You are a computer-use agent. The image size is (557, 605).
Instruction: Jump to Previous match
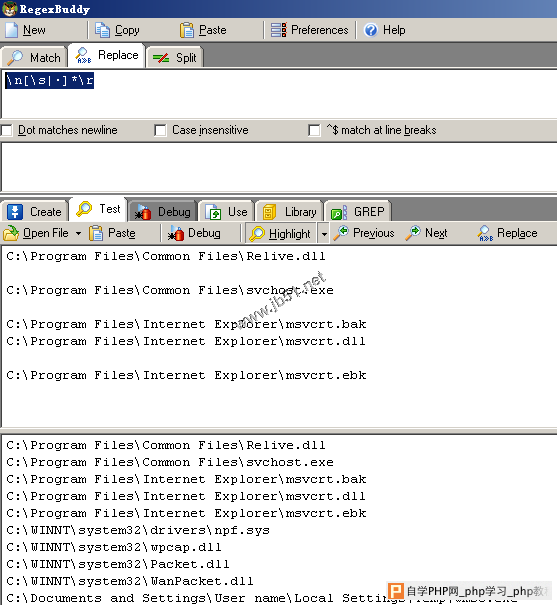(364, 233)
